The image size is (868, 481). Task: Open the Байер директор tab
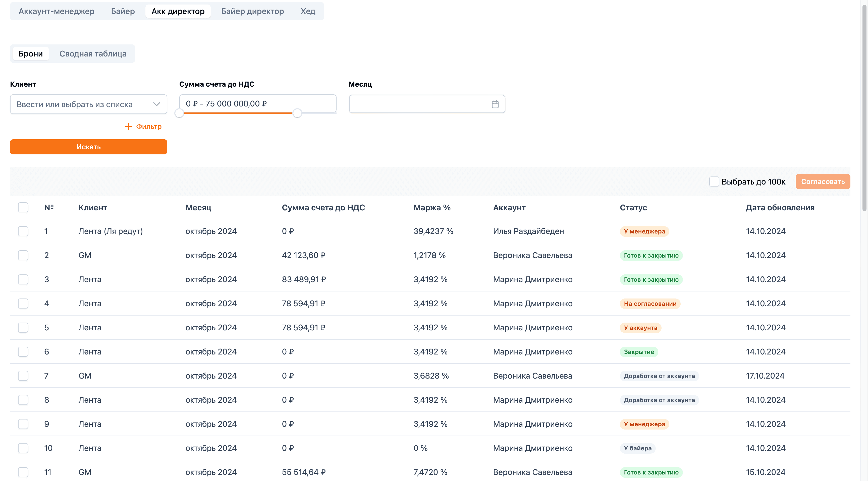pyautogui.click(x=252, y=11)
